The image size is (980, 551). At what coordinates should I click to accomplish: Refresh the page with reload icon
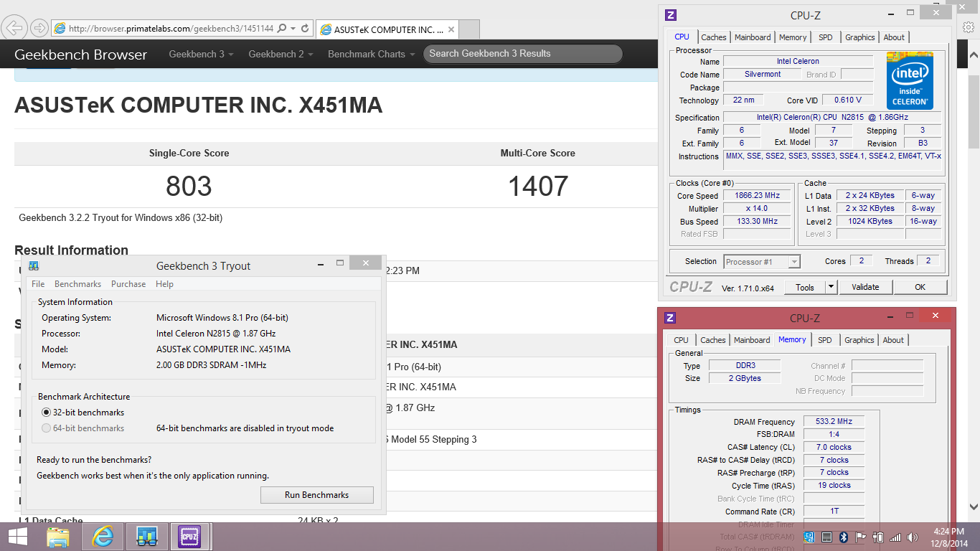[x=305, y=29]
